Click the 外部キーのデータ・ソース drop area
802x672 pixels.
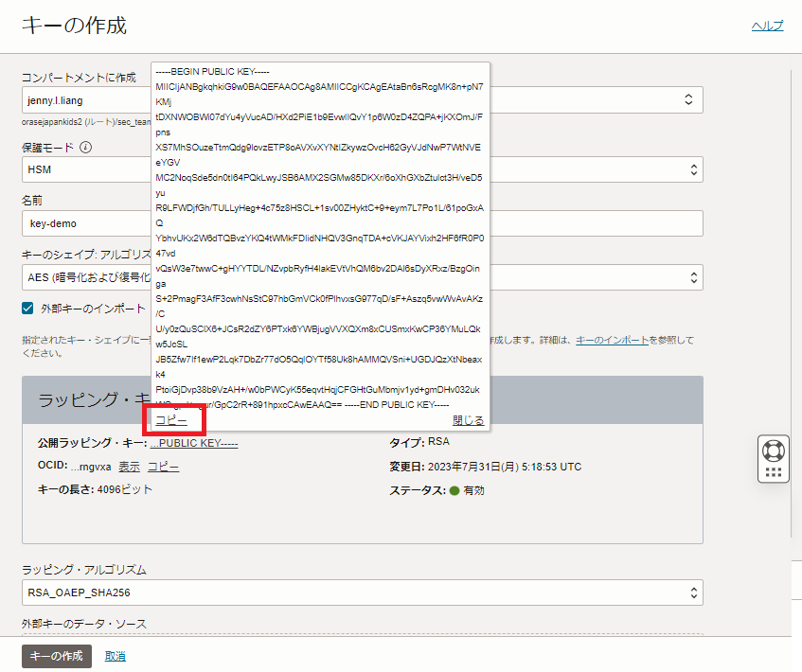pos(362,638)
